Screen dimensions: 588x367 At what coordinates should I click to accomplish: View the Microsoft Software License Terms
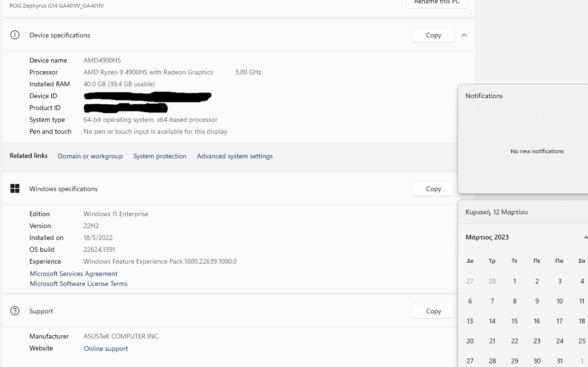(x=79, y=284)
